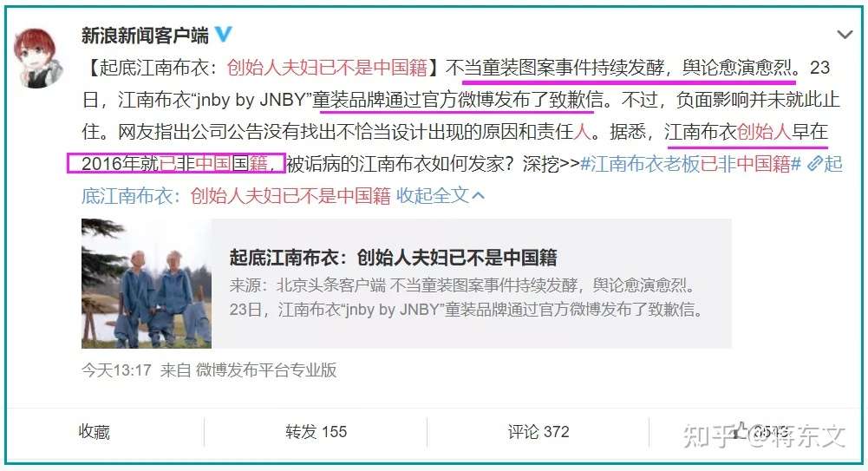The width and height of the screenshot is (868, 471).
Task: Open article thumbnail of two children
Action: point(147,284)
